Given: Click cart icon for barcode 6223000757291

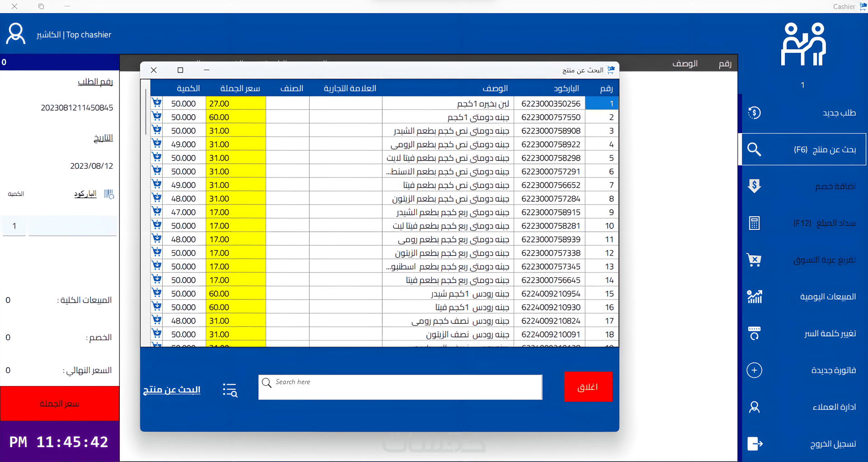Looking at the screenshot, I should 157,171.
